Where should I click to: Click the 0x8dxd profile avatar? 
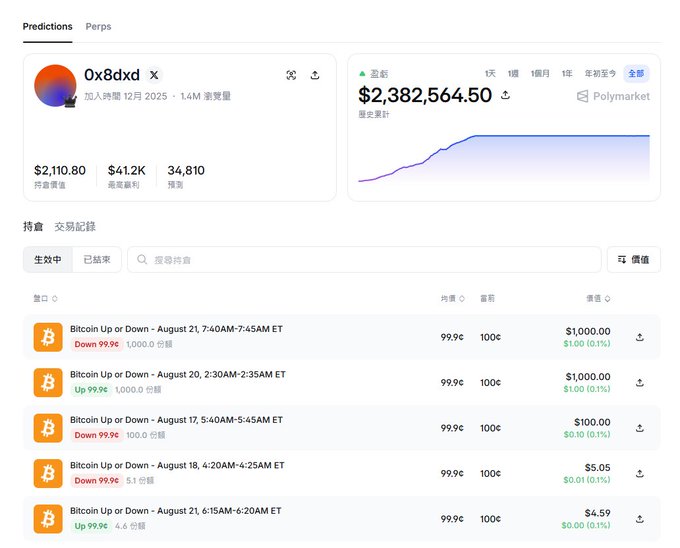55,86
